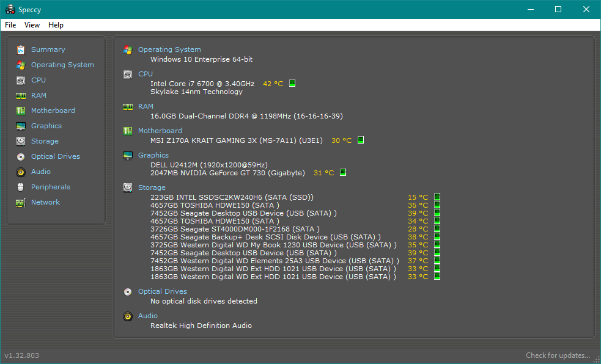Click '2047MB NVIDIA GeForce GT 730' text
Screen dimensions: 601x364
coord(208,173)
